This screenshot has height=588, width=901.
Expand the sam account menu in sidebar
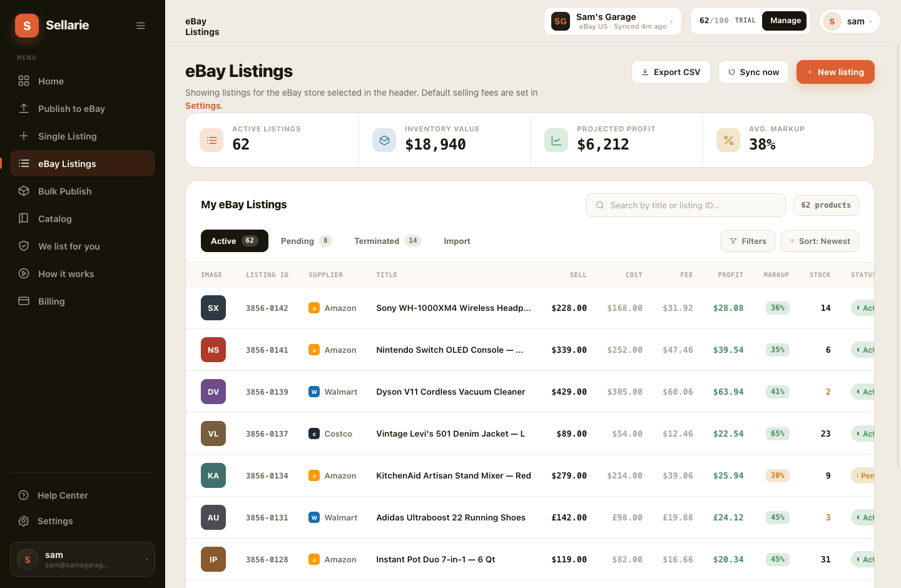coord(83,559)
